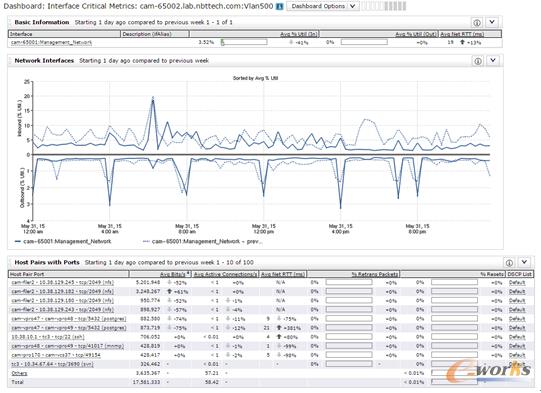The image size is (541, 393).
Task: Click the Interface column header
Action: [64, 34]
